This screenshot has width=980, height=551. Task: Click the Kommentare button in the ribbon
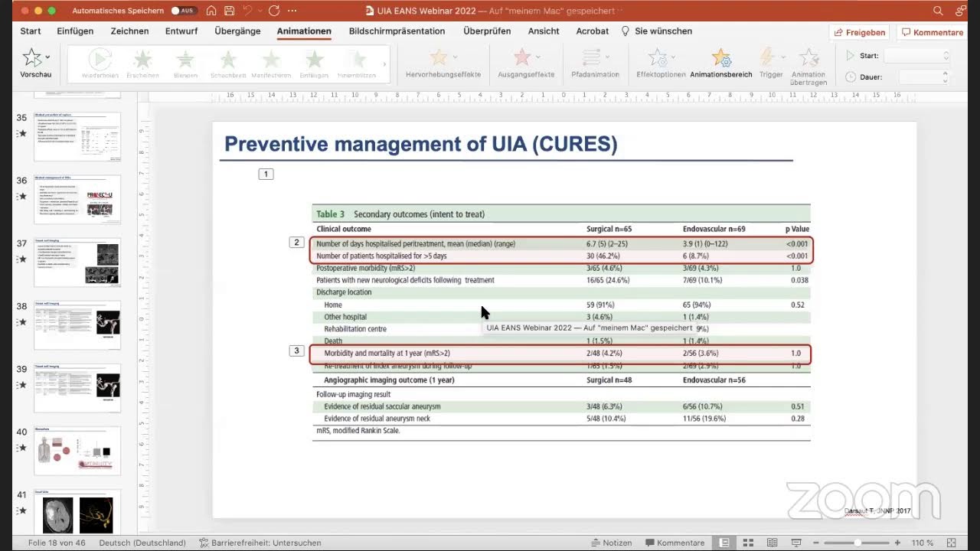[x=932, y=32]
